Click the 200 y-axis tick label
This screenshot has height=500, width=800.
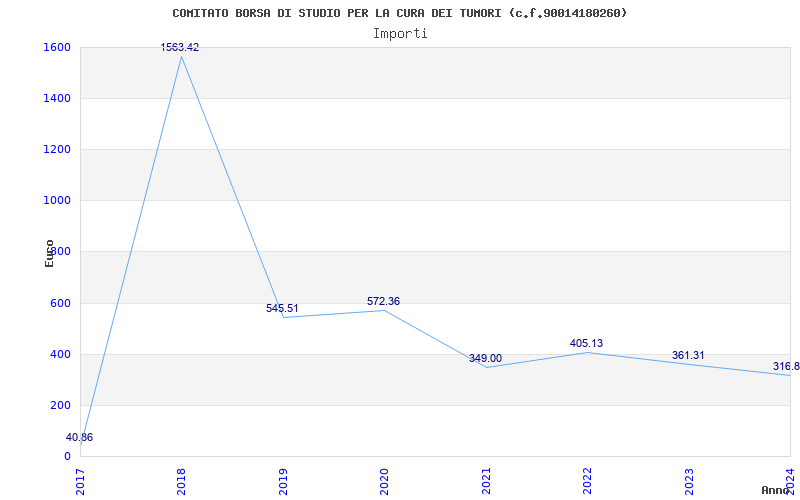(x=59, y=405)
